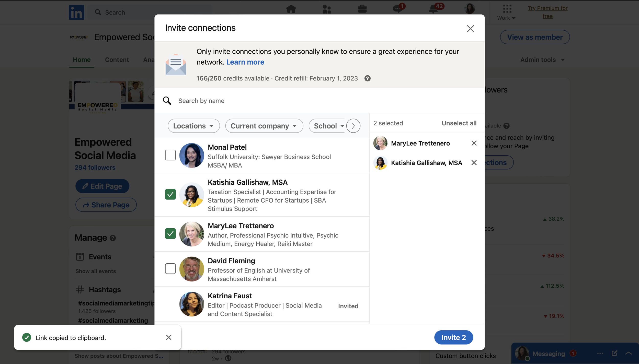
Task: Open Messaging panel more options dots
Action: tap(600, 354)
